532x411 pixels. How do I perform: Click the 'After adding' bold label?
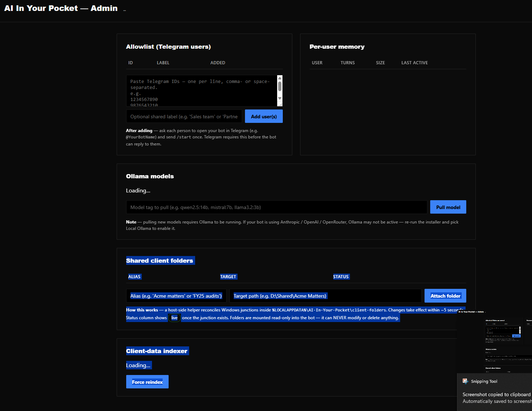tap(139, 131)
